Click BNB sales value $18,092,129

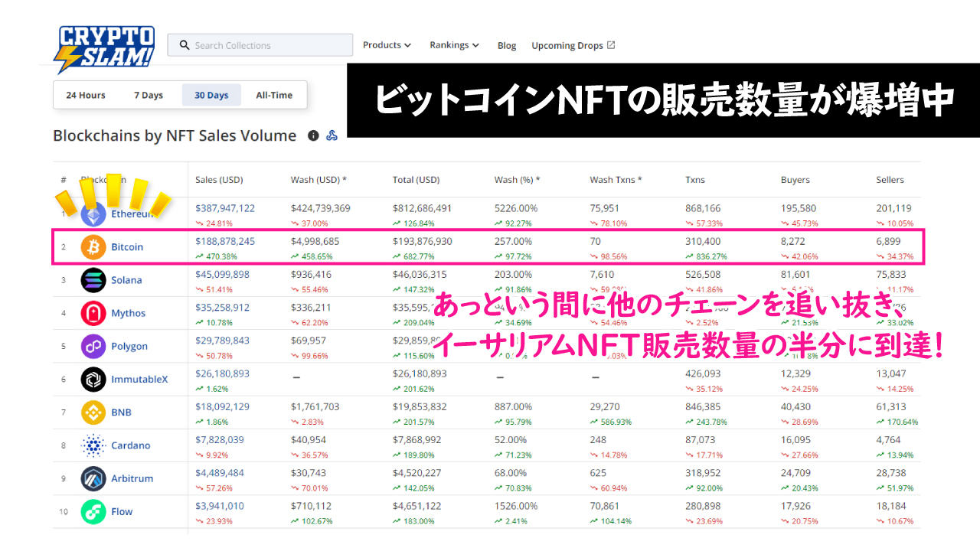tap(222, 406)
